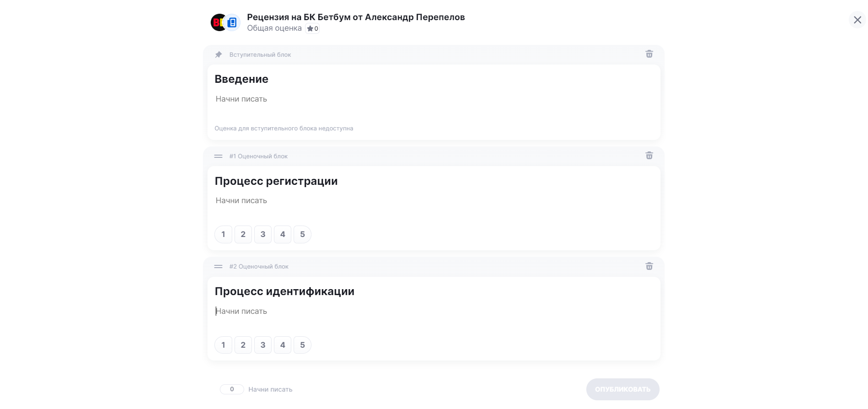Delete the #2 rating block
The width and height of the screenshot is (868, 409).
point(649,266)
